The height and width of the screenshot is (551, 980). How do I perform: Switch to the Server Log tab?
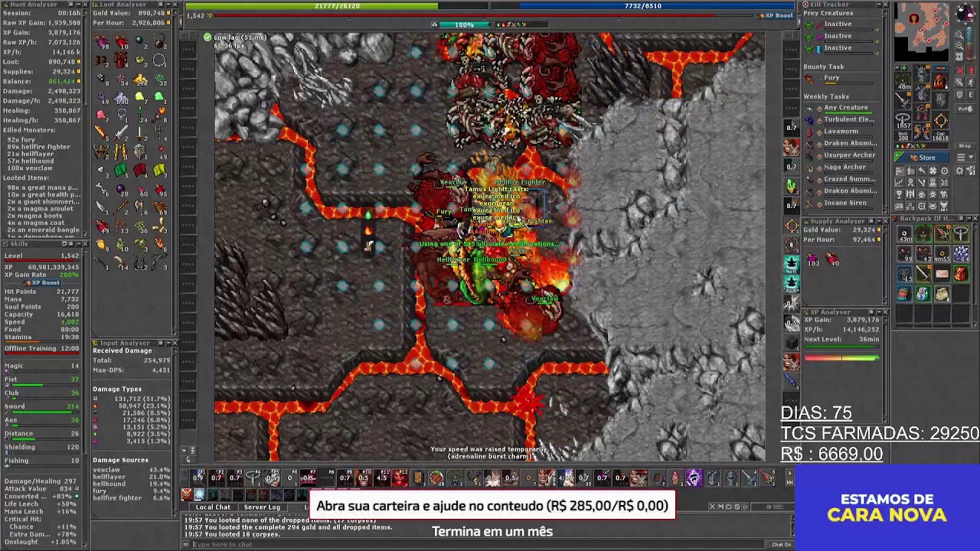click(262, 507)
